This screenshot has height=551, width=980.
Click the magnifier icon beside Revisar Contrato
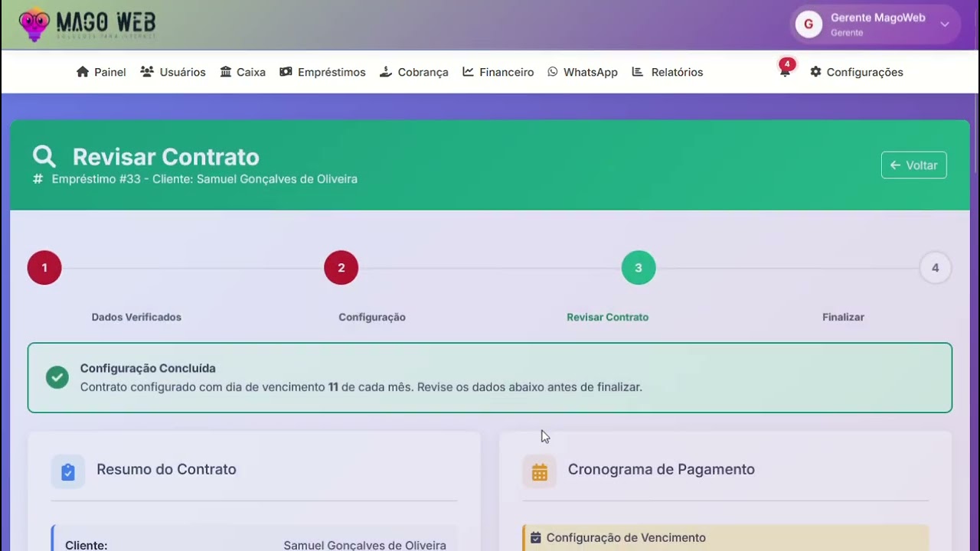pyautogui.click(x=44, y=157)
